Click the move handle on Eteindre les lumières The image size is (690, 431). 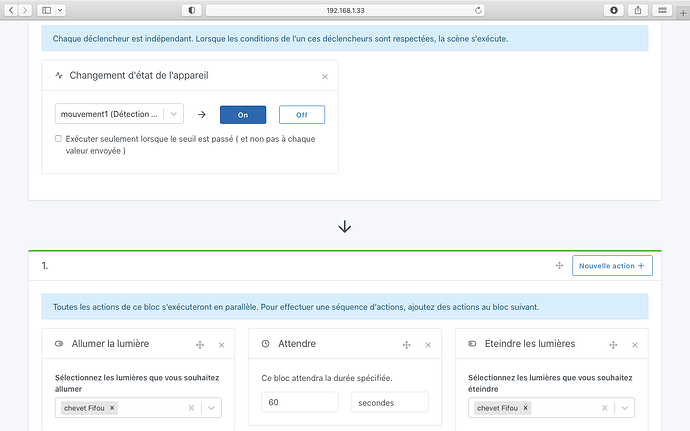613,344
